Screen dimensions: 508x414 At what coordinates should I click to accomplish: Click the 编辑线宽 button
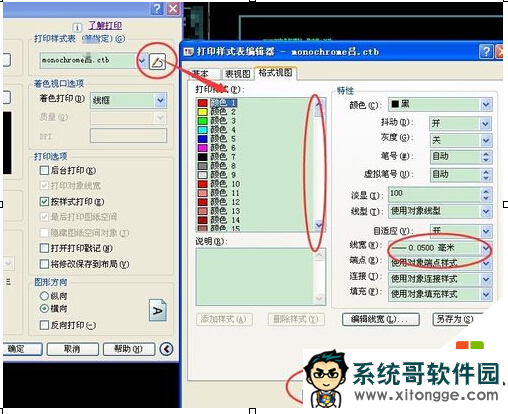coord(381,319)
